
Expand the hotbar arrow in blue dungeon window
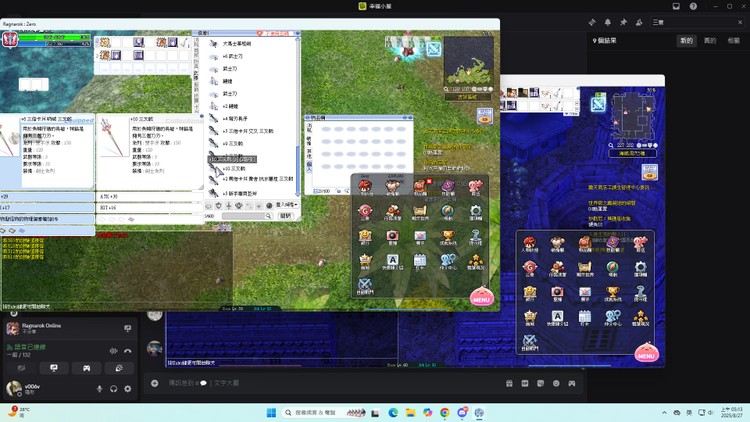point(570,114)
